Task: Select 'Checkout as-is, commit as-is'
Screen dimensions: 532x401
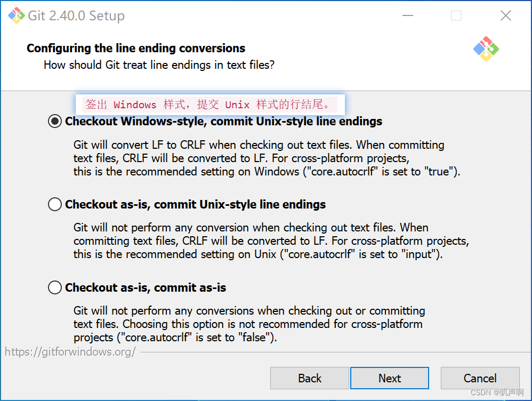Action: [54, 287]
